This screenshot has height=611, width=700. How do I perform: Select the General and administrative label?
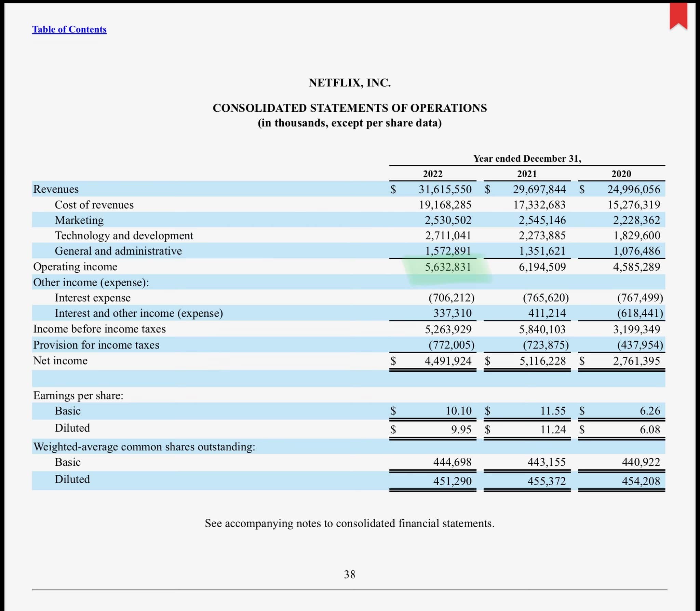[118, 251]
